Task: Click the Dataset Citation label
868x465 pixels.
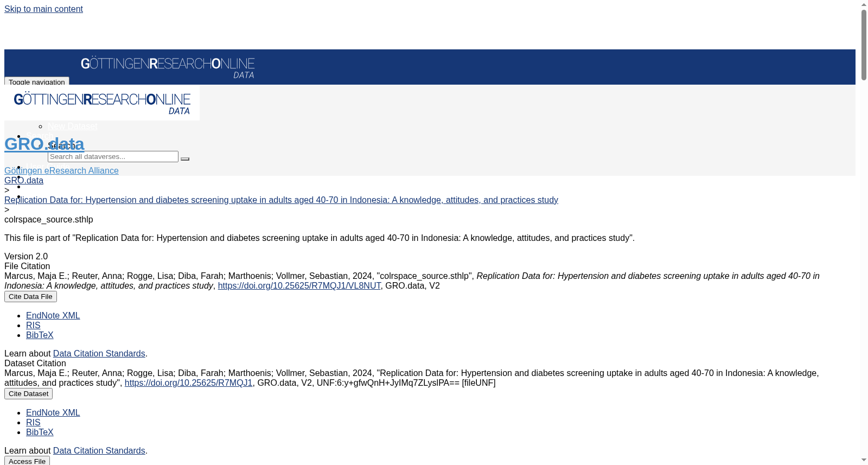Action: point(35,364)
